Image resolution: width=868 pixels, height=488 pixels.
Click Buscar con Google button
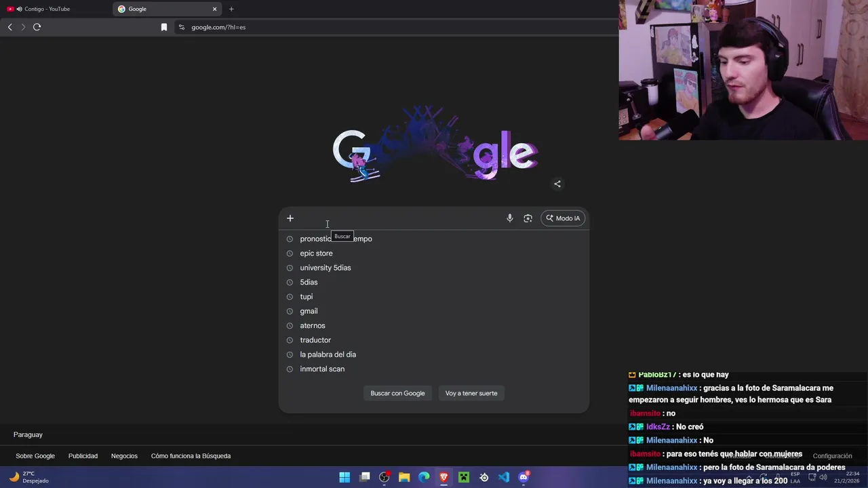(x=397, y=393)
